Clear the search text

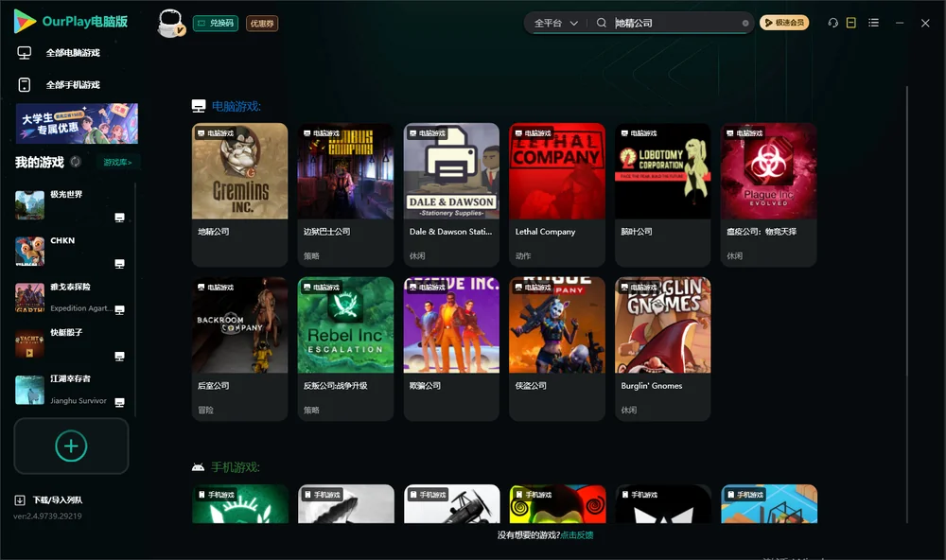(745, 23)
